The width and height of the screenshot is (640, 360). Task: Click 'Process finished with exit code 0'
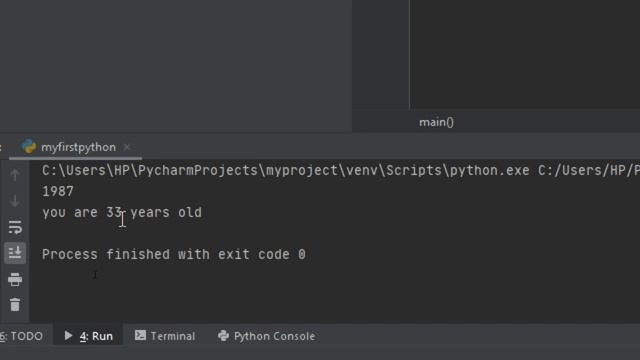(x=174, y=254)
